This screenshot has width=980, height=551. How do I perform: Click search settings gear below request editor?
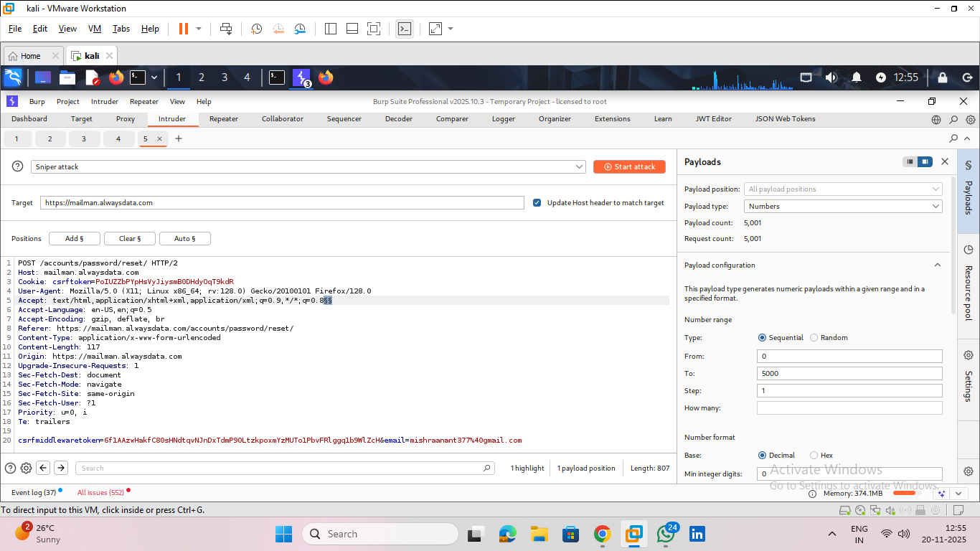[26, 468]
